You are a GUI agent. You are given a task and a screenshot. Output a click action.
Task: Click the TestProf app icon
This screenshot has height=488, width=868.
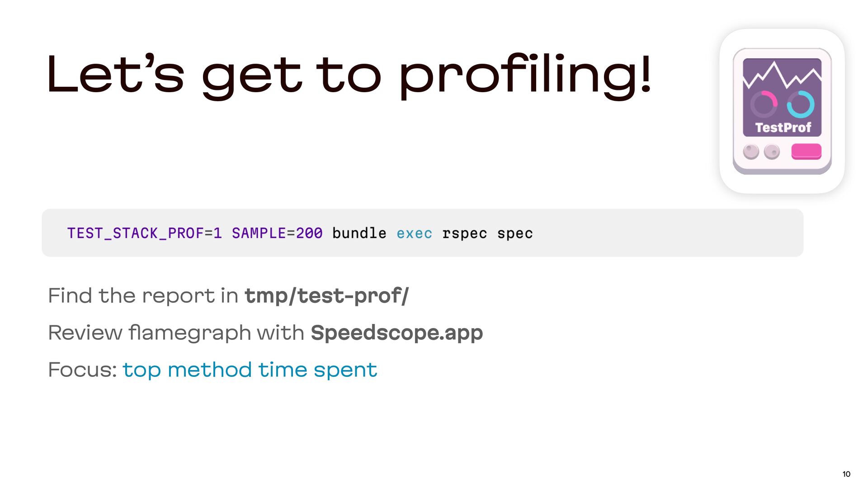(x=782, y=111)
